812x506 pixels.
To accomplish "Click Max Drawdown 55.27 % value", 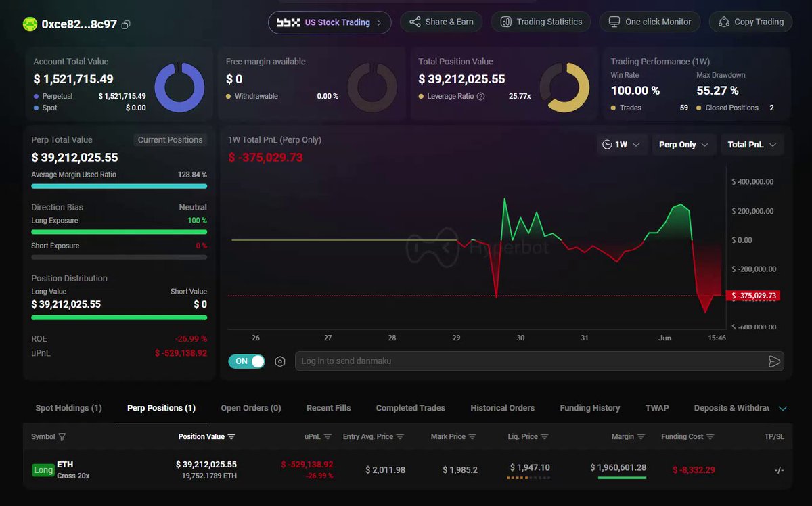I will click(x=717, y=91).
